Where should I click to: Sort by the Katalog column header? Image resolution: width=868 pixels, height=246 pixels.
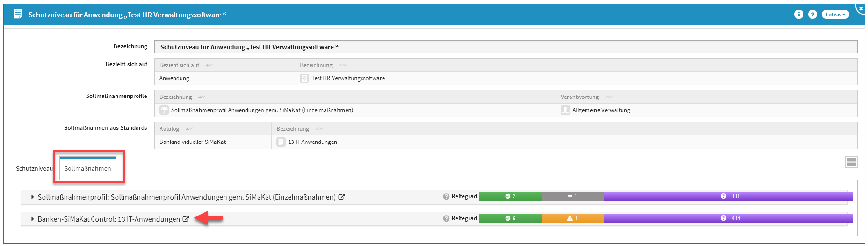169,129
